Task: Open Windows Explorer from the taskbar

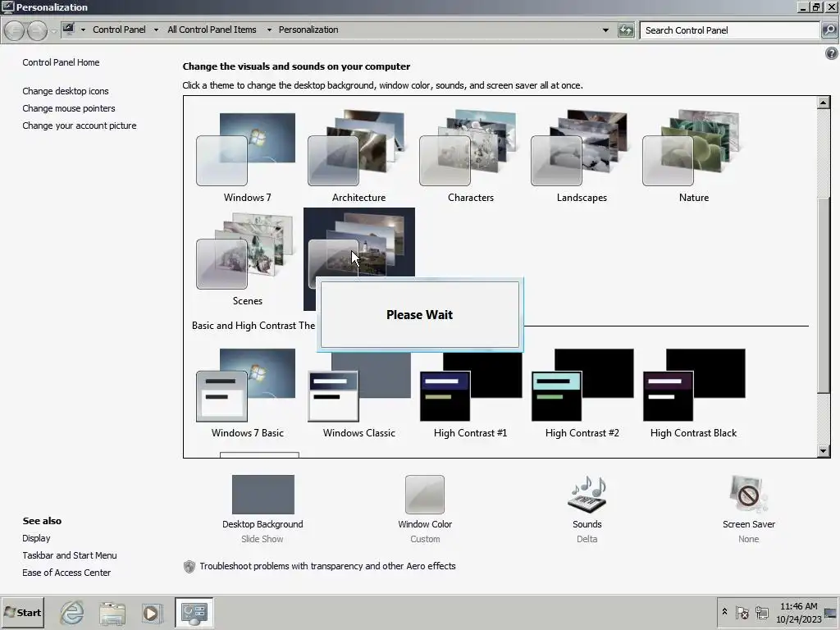Action: 112,612
